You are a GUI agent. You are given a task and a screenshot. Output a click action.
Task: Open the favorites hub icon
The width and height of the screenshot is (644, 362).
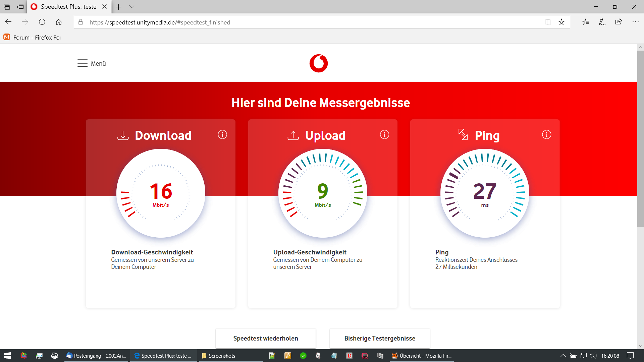585,22
